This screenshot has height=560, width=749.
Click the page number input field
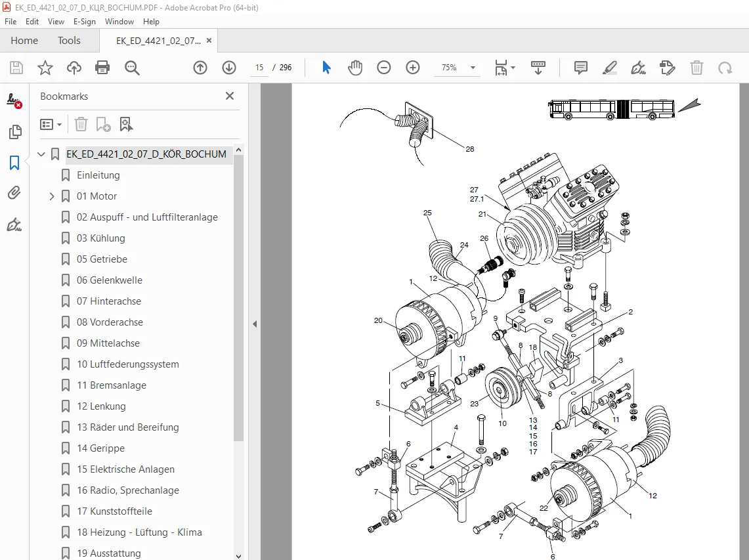click(259, 68)
